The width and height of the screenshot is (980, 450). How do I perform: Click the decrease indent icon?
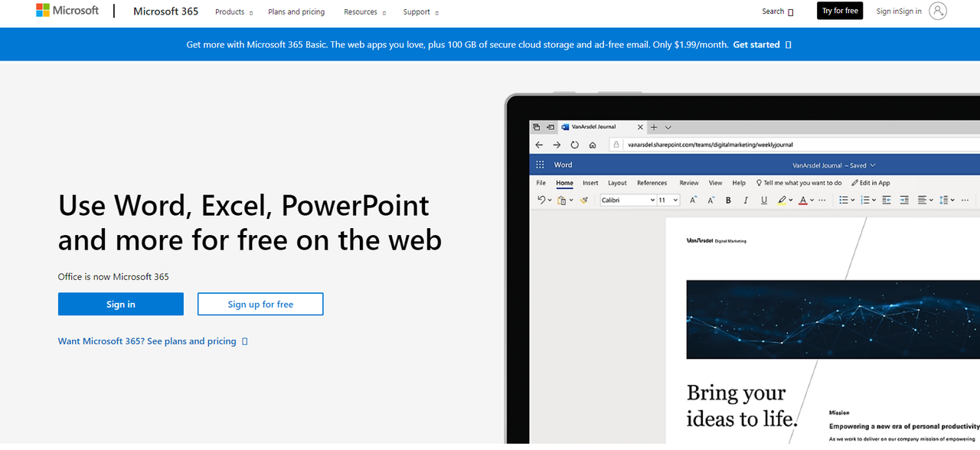887,200
